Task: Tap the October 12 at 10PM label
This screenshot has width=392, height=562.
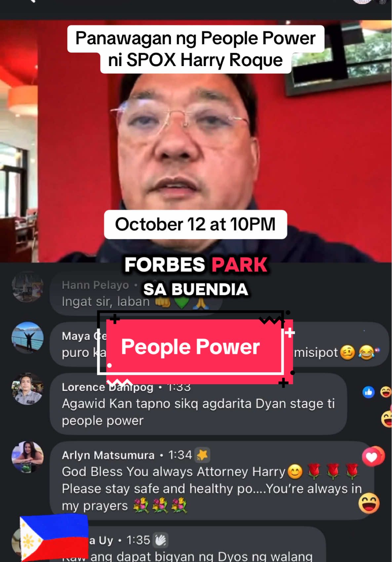Action: 195,224
